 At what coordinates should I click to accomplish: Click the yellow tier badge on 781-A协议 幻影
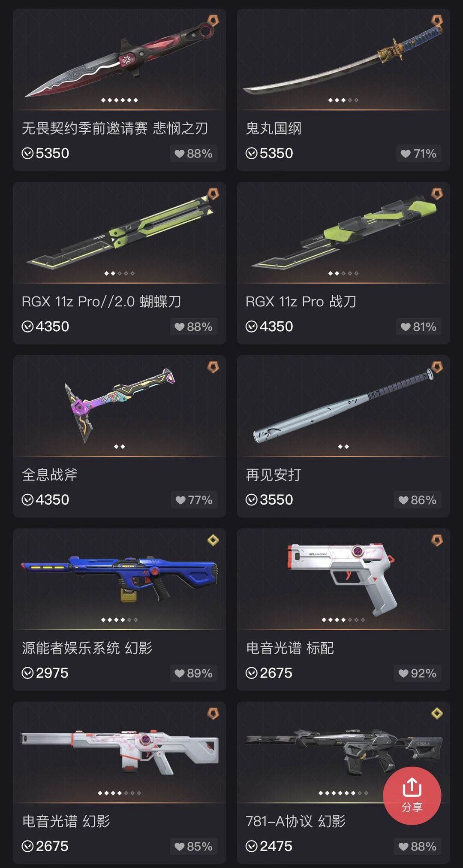pyautogui.click(x=437, y=714)
